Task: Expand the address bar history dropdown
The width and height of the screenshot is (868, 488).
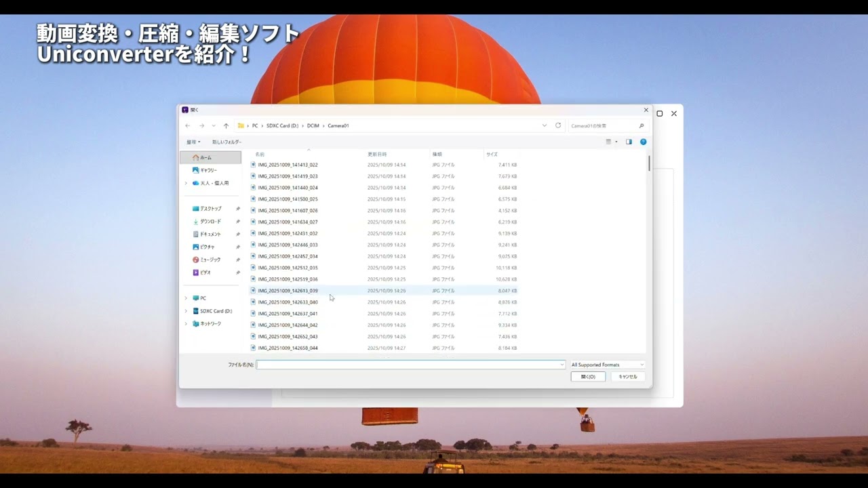Action: pyautogui.click(x=544, y=125)
